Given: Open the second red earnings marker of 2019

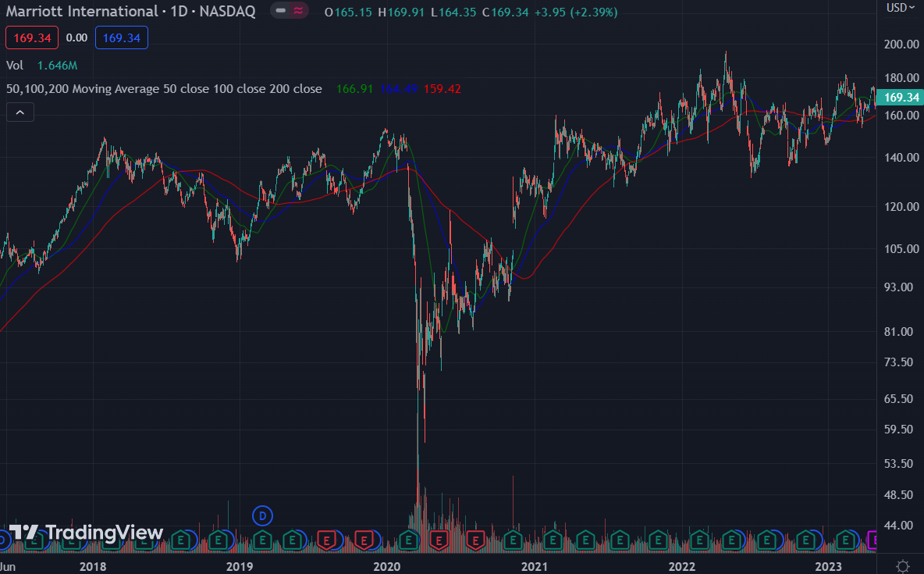Looking at the screenshot, I should [364, 540].
